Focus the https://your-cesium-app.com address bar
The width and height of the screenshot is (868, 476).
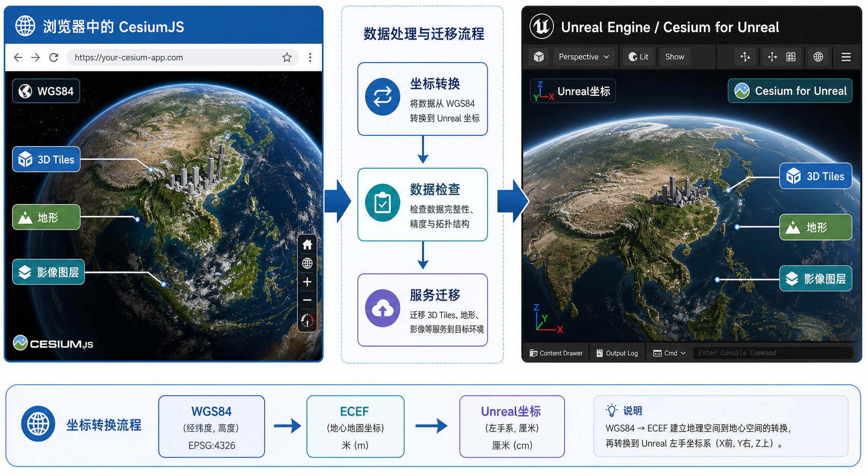point(183,57)
